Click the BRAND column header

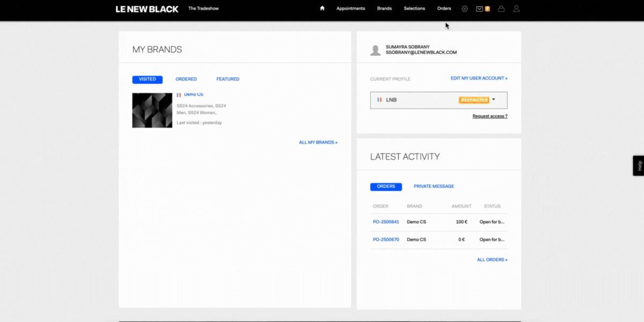(x=415, y=206)
